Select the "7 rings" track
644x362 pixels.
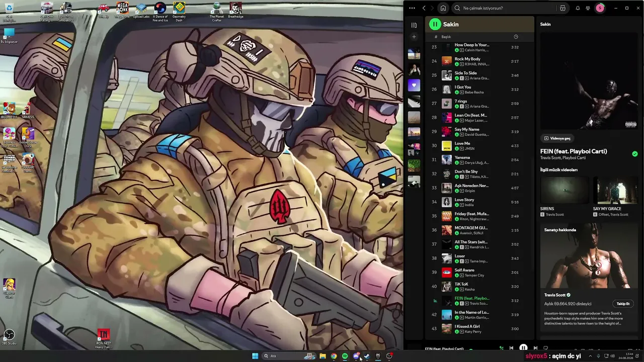tap(479, 104)
